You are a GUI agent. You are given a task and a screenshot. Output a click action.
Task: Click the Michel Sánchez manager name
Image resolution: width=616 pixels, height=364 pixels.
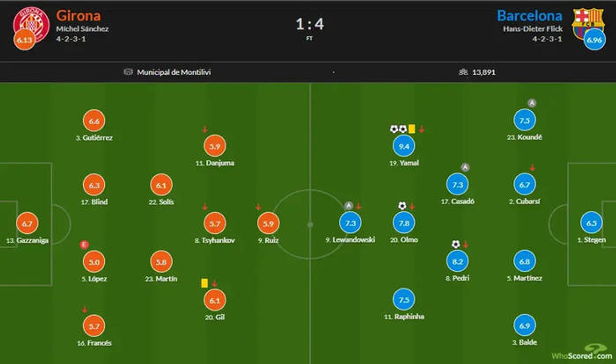[82, 29]
